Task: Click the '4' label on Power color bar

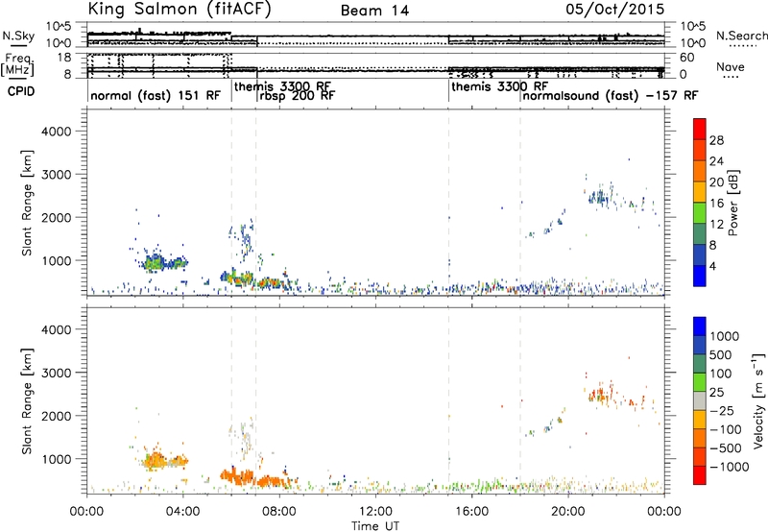Action: (713, 267)
